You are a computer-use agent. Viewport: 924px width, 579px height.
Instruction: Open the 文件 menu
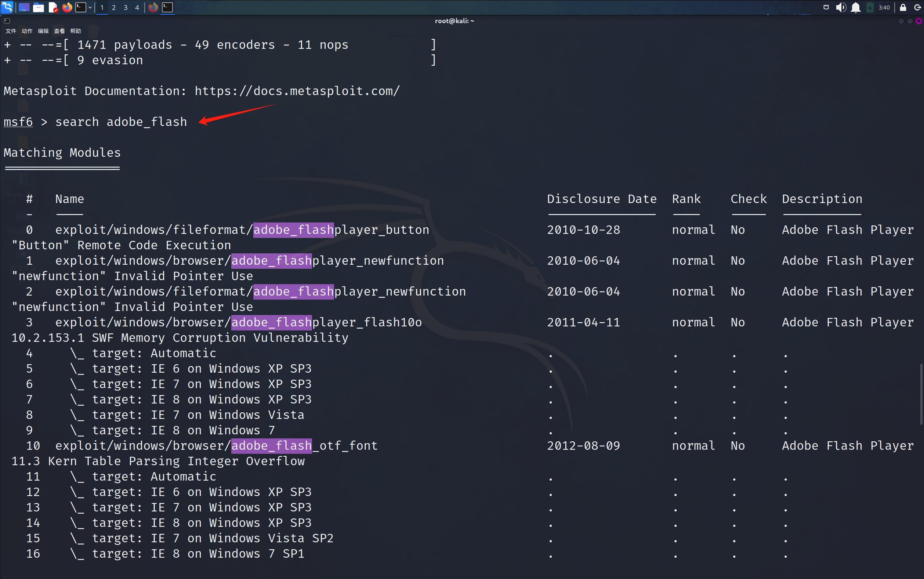(11, 31)
